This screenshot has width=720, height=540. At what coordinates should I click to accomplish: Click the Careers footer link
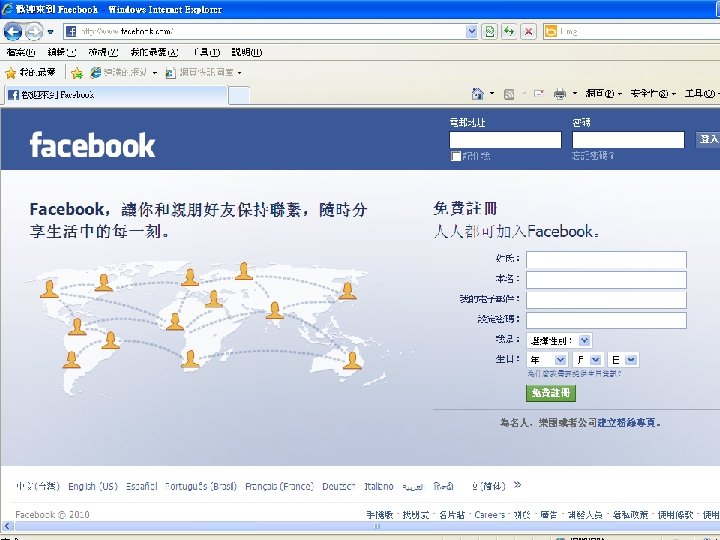(489, 515)
